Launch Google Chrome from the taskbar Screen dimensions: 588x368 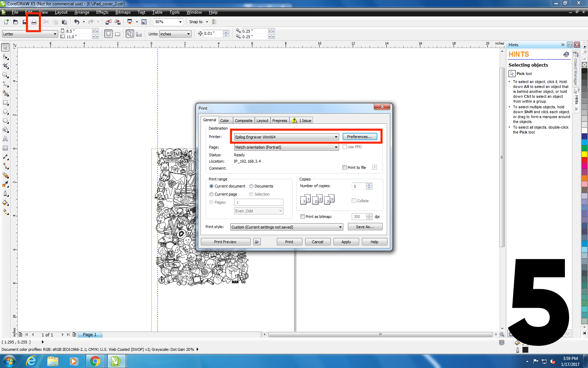(96, 361)
